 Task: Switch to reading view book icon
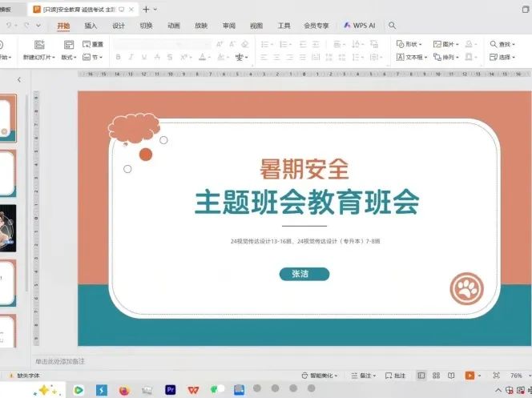[x=451, y=375]
